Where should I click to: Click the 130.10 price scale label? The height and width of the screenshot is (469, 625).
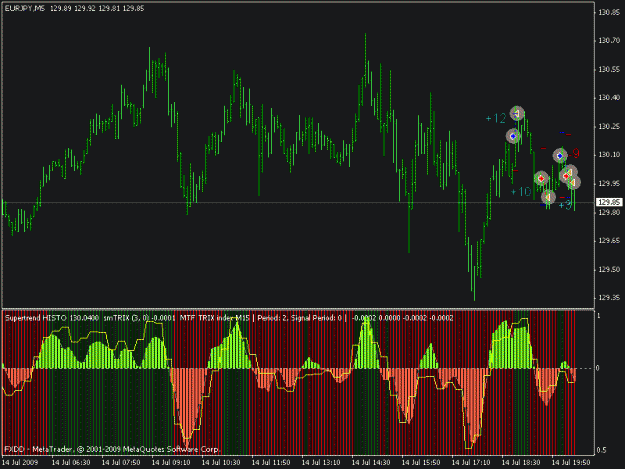pyautogui.click(x=609, y=155)
